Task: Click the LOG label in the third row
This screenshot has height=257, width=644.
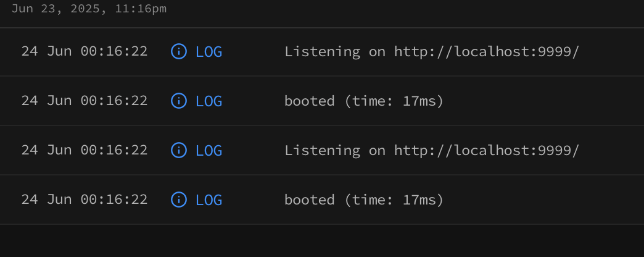Action: point(208,151)
